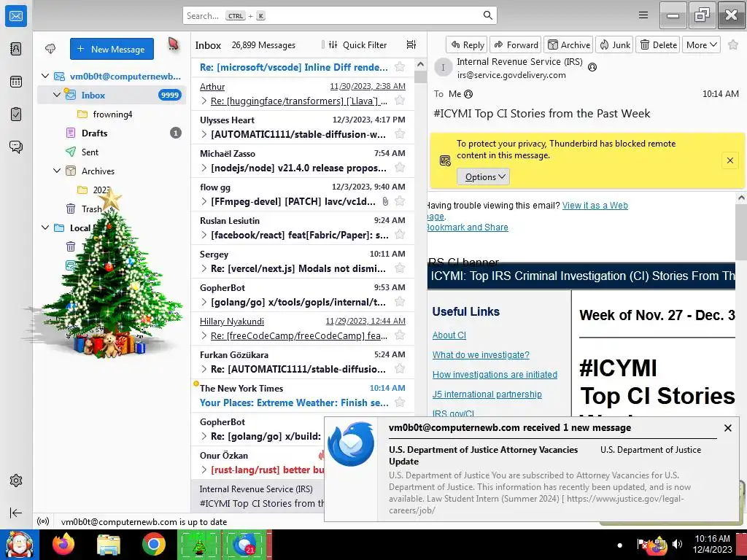Expand the Ulysses Heart thread
Screen dimensions: 747x560
click(204, 134)
